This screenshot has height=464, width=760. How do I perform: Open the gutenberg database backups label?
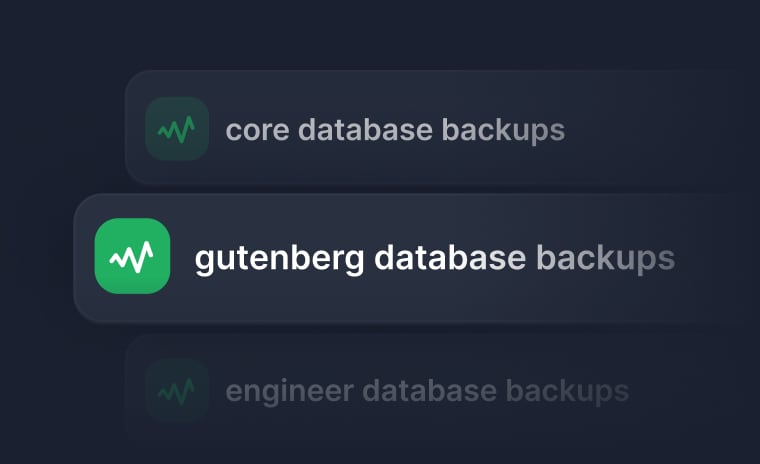click(x=434, y=258)
